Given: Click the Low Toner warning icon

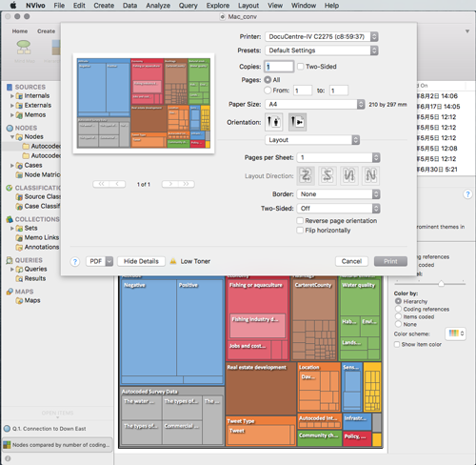Looking at the screenshot, I should pyautogui.click(x=173, y=261).
